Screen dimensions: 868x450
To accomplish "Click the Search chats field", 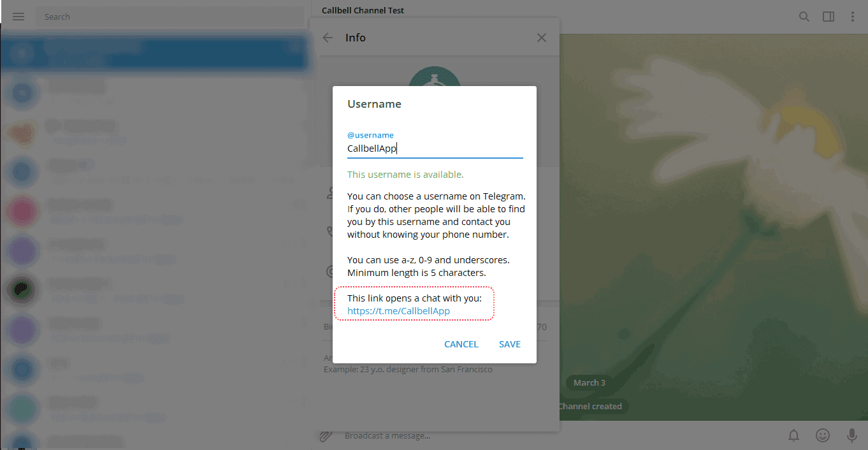I will 169,17.
